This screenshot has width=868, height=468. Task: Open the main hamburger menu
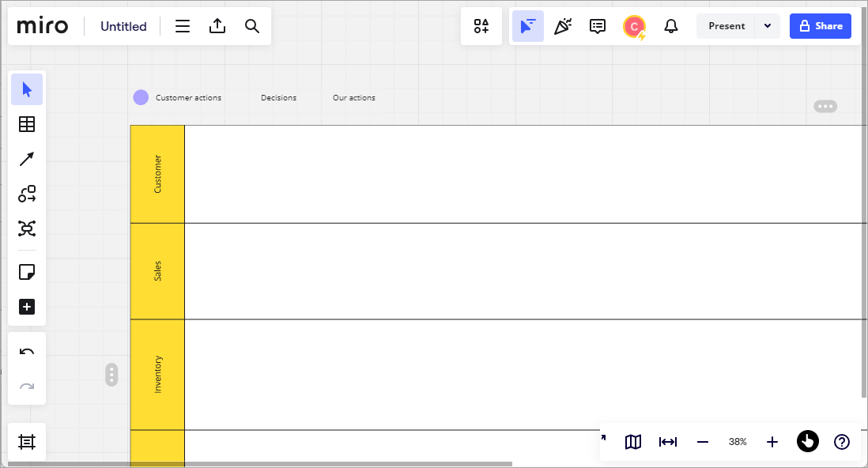pos(182,26)
